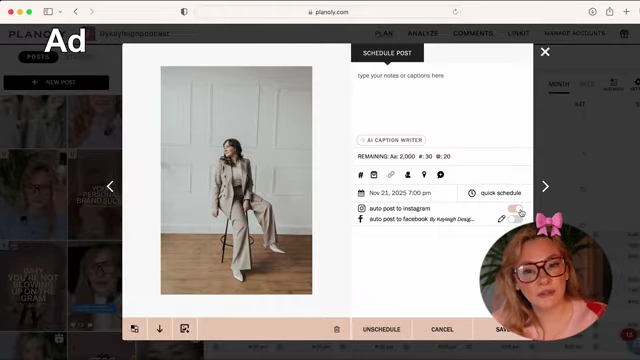Click the calendar icon beside the date
Screen dimensions: 640x360
[361, 193]
